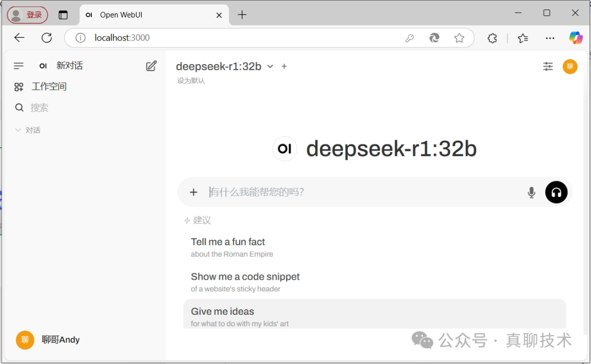Viewport: 591px width, 364px height.
Task: Click the 登录 login button
Action: click(x=27, y=15)
